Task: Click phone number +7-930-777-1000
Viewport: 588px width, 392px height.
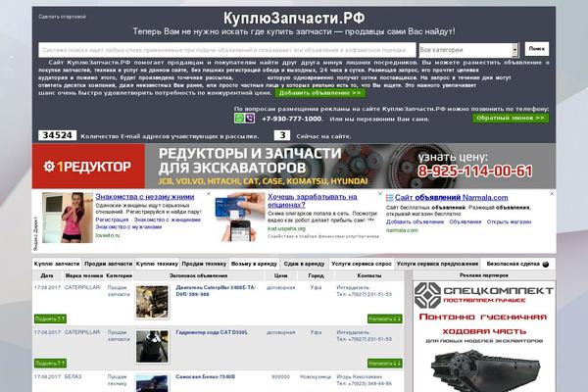Action: (x=292, y=119)
